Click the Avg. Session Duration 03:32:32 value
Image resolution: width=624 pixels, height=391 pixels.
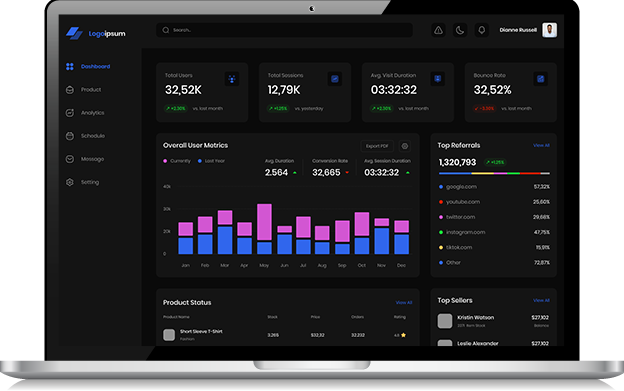coord(382,173)
